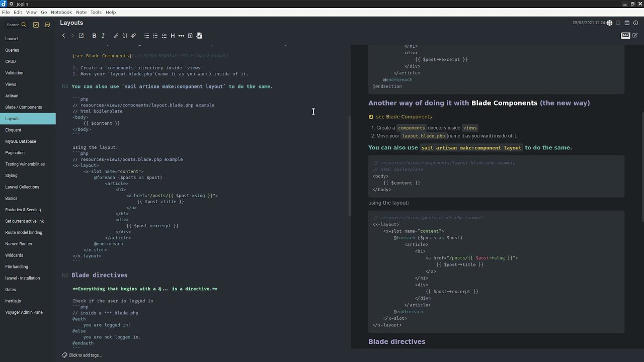The width and height of the screenshot is (644, 362).
Task: Open the Blade / Components note
Action: 28,107
